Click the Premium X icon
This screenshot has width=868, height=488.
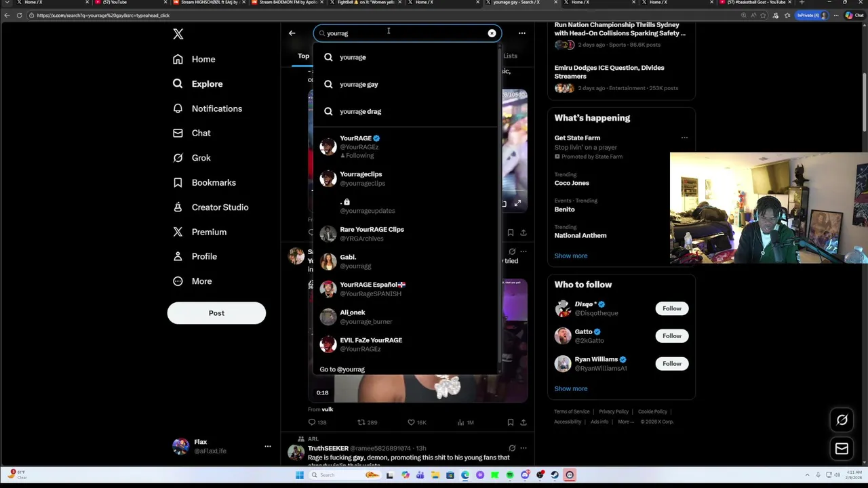click(178, 232)
